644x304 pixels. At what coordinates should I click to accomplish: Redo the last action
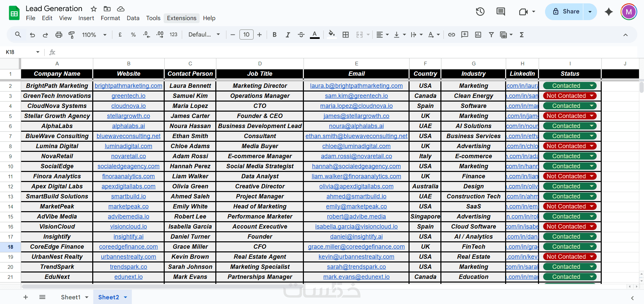pos(45,35)
